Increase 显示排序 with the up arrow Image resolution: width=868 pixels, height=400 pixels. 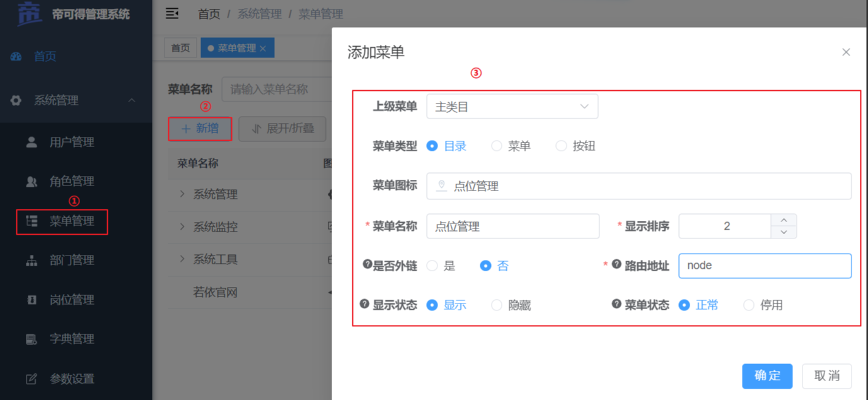(x=784, y=220)
